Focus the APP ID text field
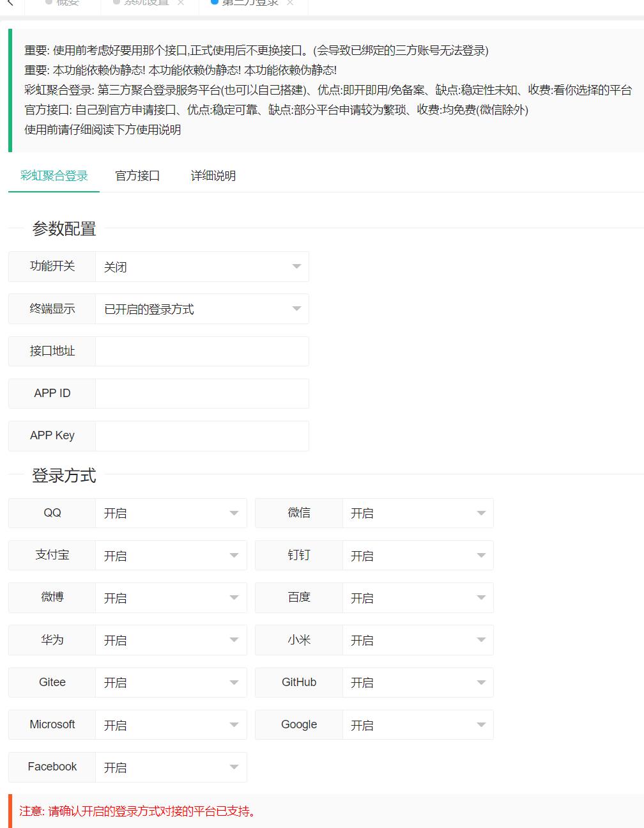Screen dimensions: 644x828 [x=201, y=393]
